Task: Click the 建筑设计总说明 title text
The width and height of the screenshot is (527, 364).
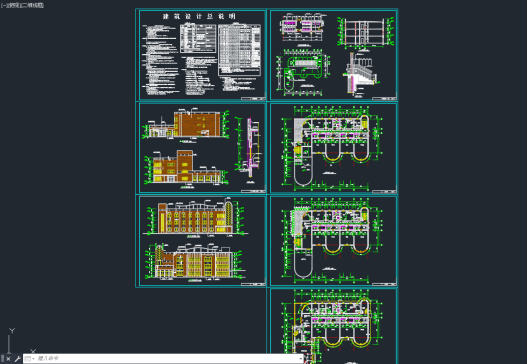Action: [199, 16]
